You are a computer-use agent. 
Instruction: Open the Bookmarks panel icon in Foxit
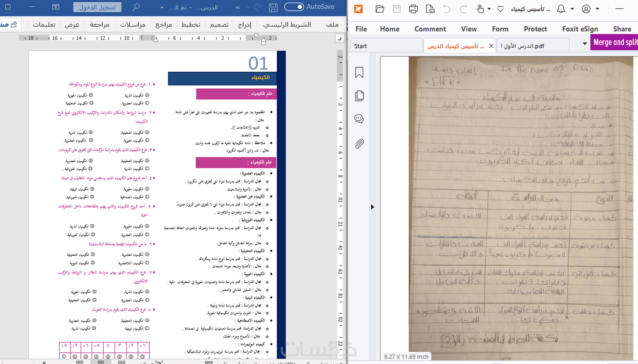(359, 72)
